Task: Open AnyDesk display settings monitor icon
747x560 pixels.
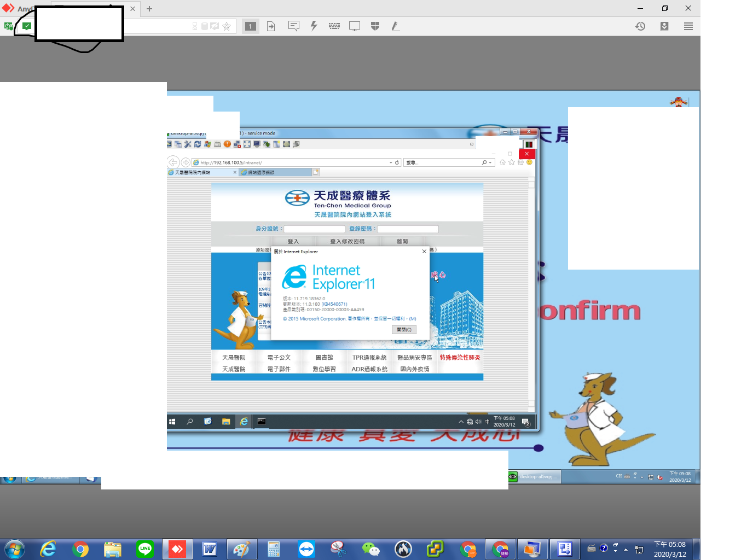Action: coord(355,26)
